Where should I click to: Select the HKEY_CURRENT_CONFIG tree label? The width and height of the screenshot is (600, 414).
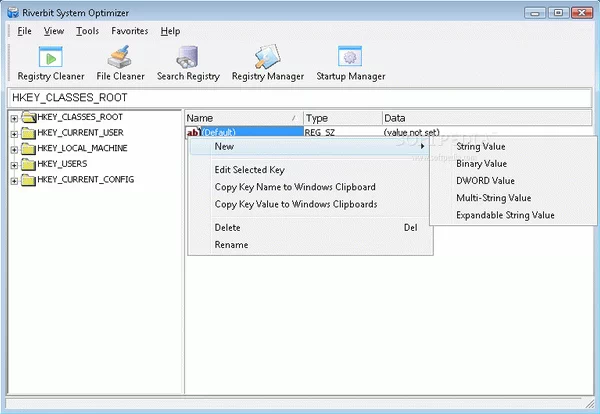point(86,179)
